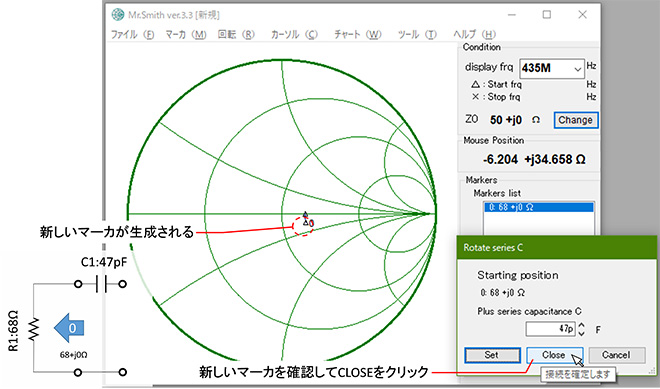Increase capacitance with the up stepper arrow
The height and width of the screenshot is (389, 660).
point(581,325)
